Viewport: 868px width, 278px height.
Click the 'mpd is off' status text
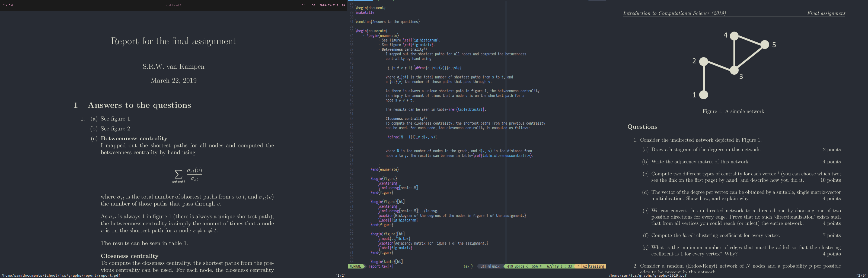(x=173, y=5)
